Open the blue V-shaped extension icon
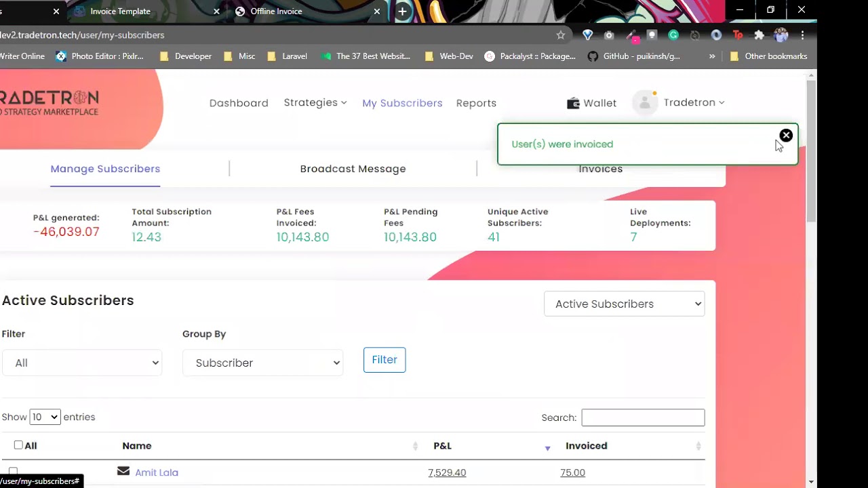The height and width of the screenshot is (488, 868). [x=588, y=35]
